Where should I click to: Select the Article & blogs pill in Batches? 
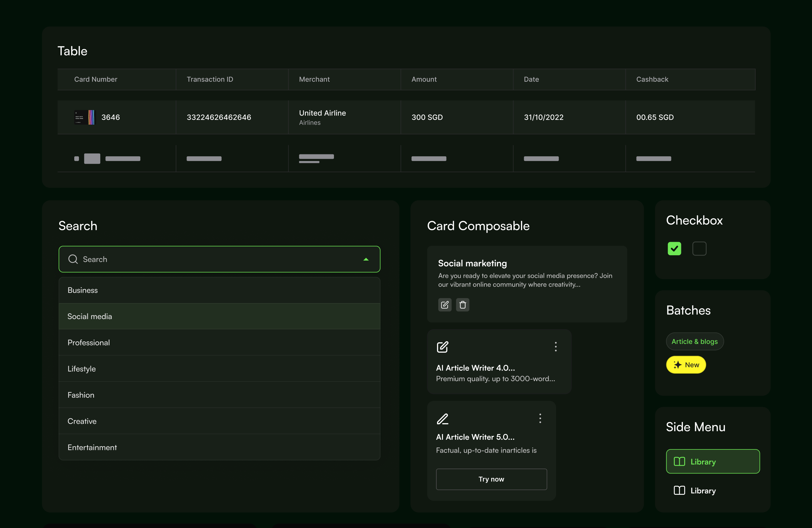click(694, 341)
